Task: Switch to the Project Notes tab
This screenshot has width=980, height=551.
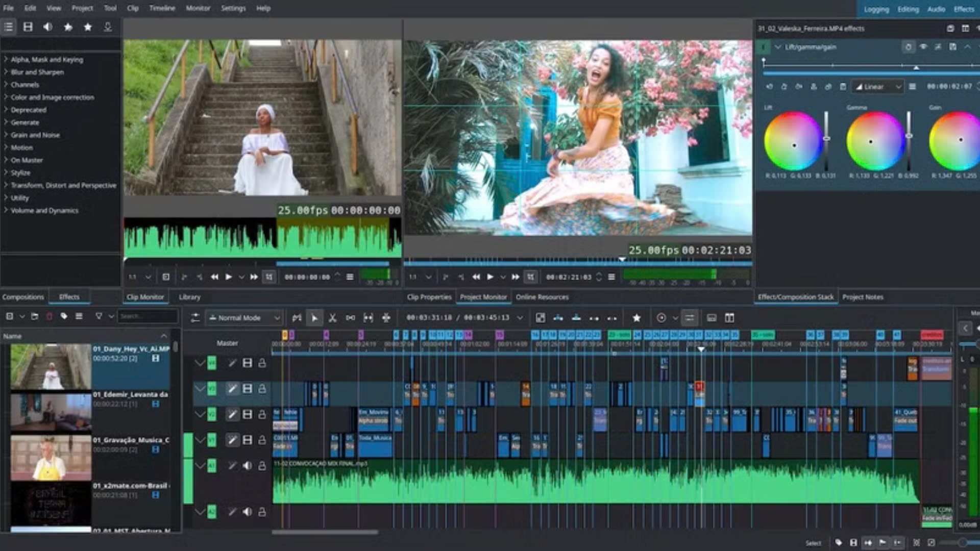Action: click(862, 297)
